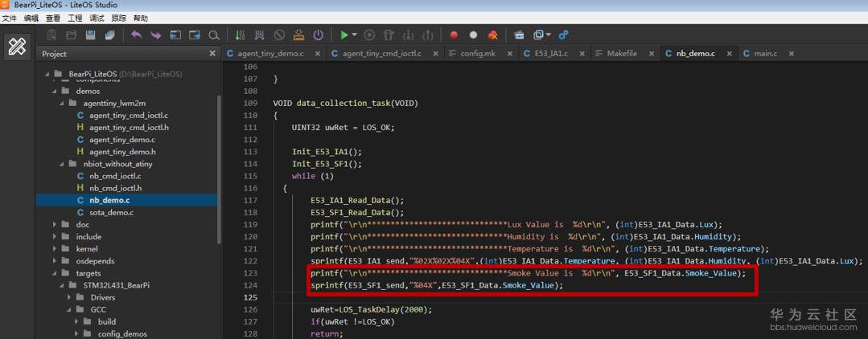
Task: Click the orange burn/download icon
Action: coord(299,35)
